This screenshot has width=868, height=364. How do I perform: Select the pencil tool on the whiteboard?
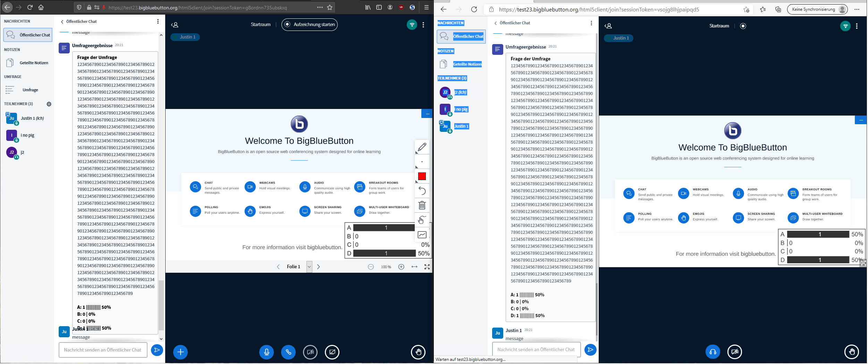422,147
